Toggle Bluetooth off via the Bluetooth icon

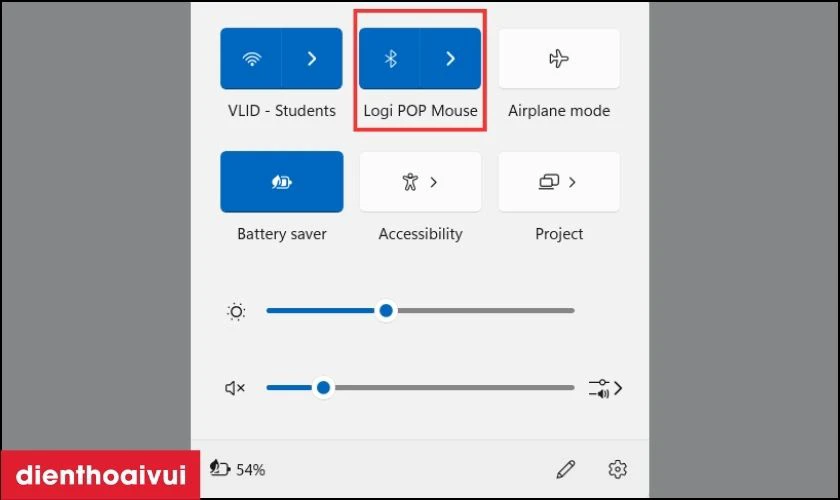click(390, 58)
